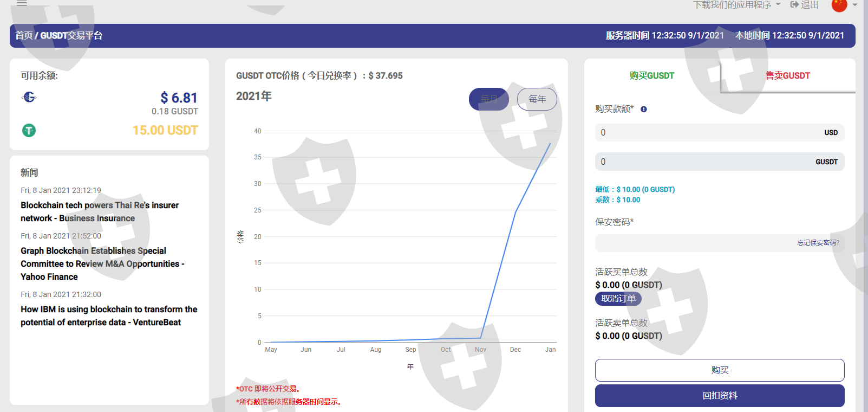Click the '*OTC 即将公开交易。' notice

[268, 389]
